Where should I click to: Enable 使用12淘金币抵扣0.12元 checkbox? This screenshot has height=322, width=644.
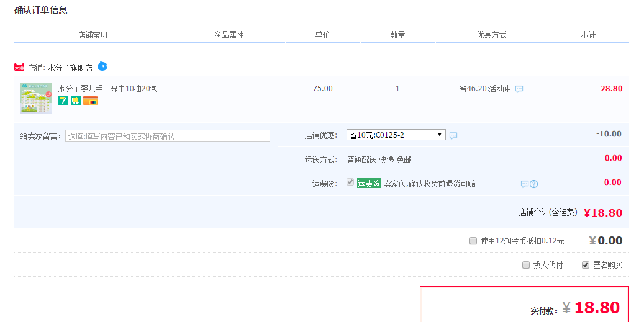pos(473,240)
